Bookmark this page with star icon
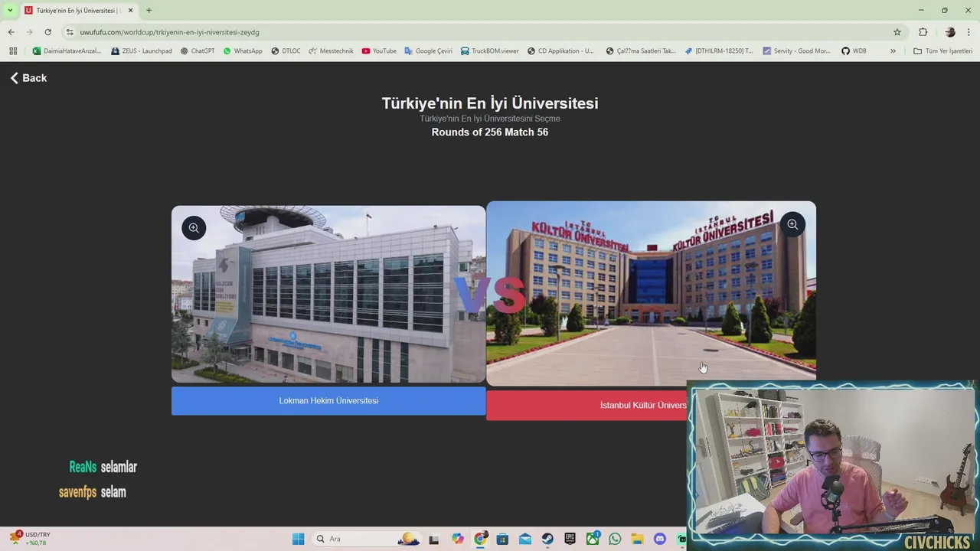 pyautogui.click(x=897, y=32)
